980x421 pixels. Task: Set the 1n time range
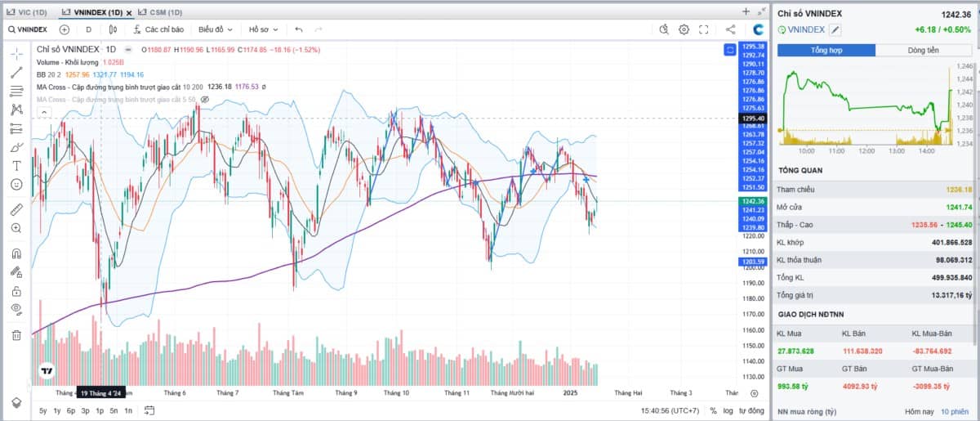128,410
